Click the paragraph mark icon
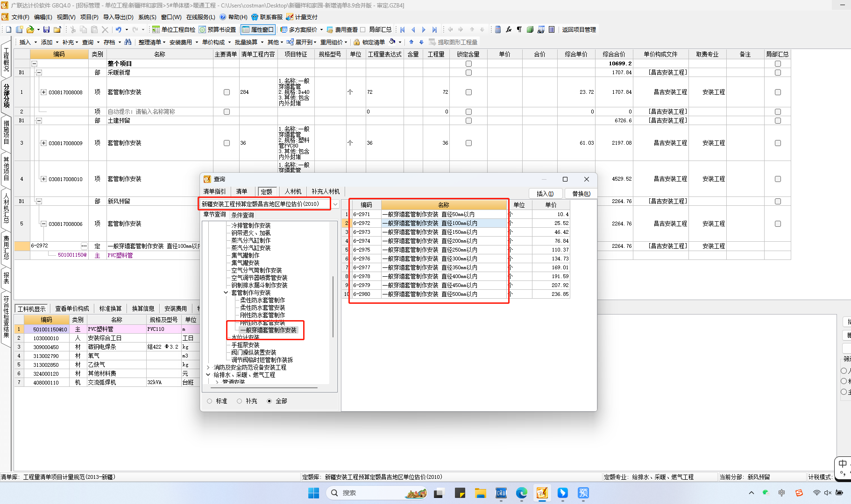The width and height of the screenshot is (851, 504). coord(519,29)
